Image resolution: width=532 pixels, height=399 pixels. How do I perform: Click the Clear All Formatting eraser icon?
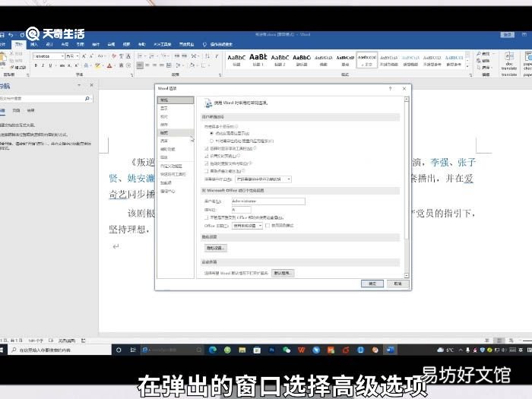[x=114, y=56]
